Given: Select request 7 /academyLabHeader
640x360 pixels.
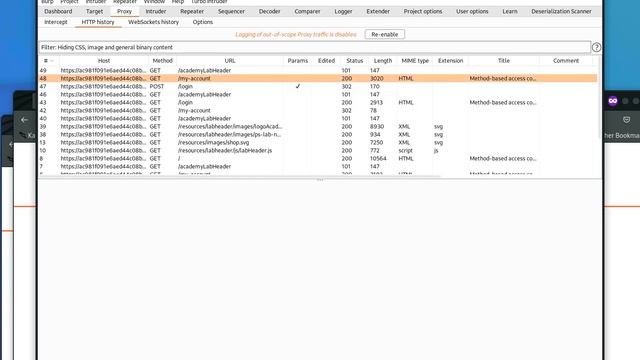Looking at the screenshot, I should coord(318,167).
